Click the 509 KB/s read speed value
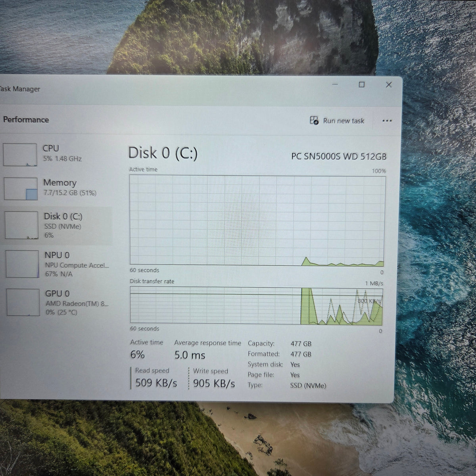476x476 pixels. (x=156, y=383)
